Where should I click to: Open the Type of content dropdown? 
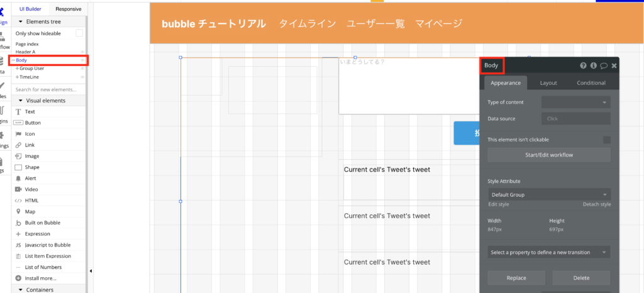(576, 102)
